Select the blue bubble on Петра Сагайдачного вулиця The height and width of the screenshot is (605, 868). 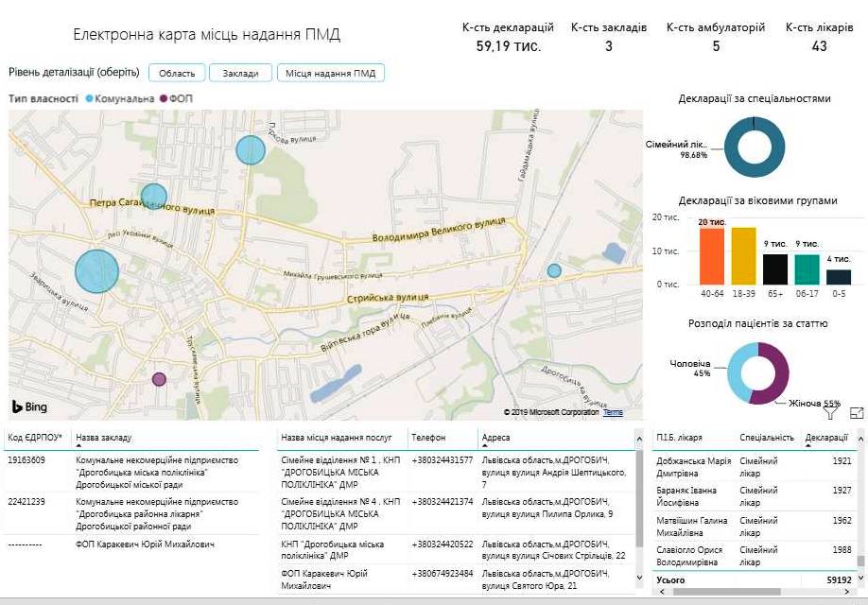point(154,197)
